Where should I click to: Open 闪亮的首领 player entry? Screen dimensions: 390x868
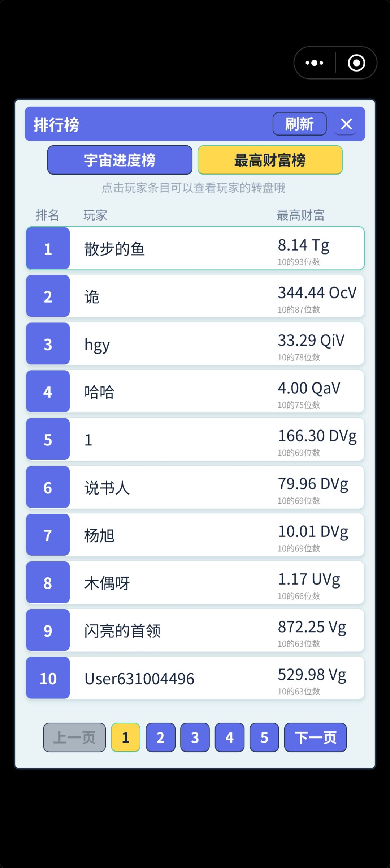point(195,630)
